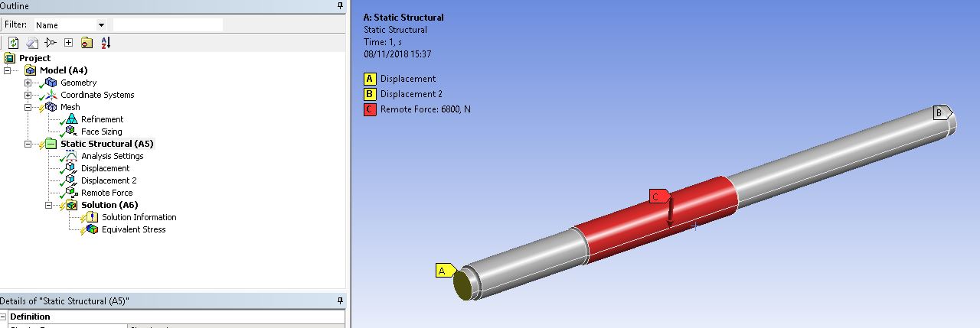Click the B tag on the shaft's far end

click(941, 112)
